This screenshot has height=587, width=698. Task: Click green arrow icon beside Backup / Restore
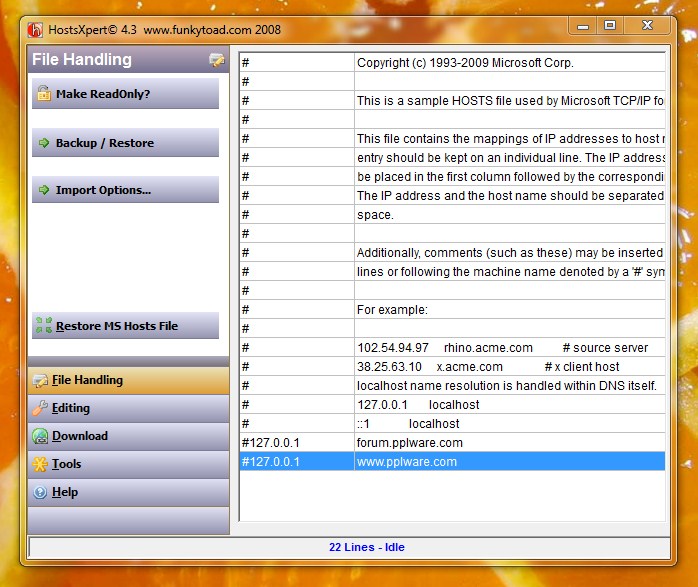tap(44, 143)
